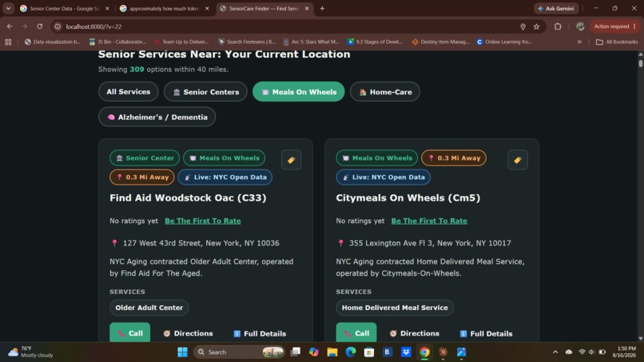Image resolution: width=644 pixels, height=362 pixels.
Task: Call Citymeals On Wheels
Action: point(356,332)
